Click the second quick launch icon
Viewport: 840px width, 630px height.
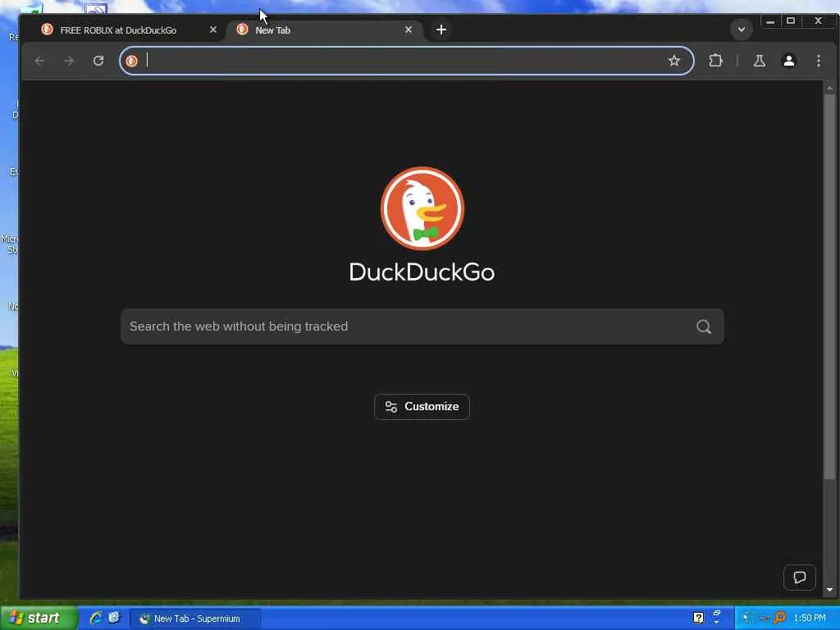114,618
